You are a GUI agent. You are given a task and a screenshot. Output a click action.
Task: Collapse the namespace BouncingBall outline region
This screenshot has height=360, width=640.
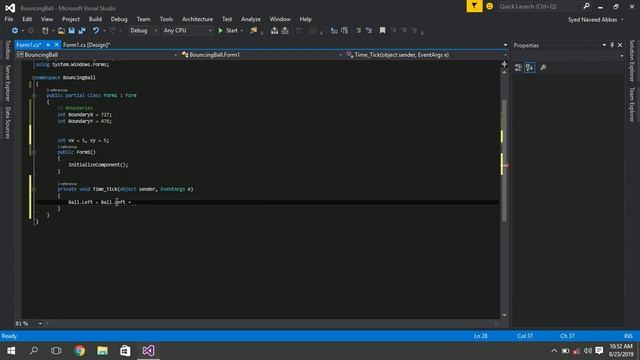34,78
